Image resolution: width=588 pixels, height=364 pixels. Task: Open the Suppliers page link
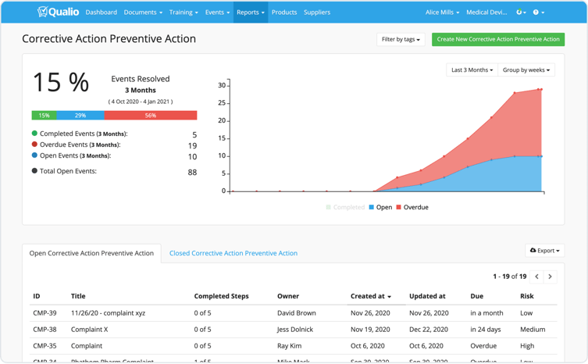[x=317, y=12]
